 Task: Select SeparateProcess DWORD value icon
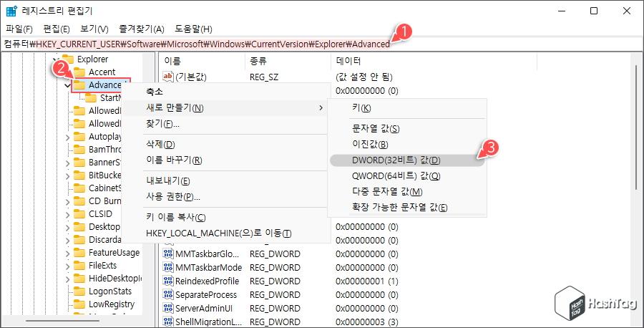click(x=168, y=295)
